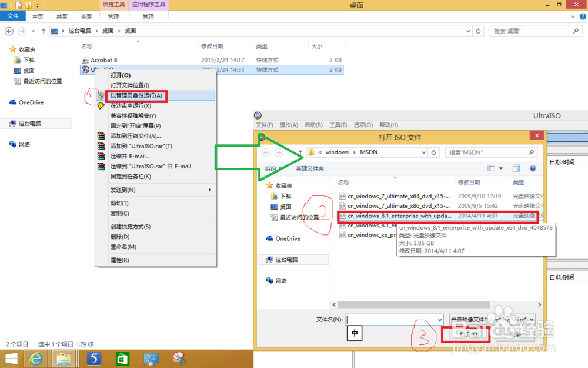The image size is (588, 368).
Task: Open UltraISO Options (选项) menu
Action: [x=363, y=125]
